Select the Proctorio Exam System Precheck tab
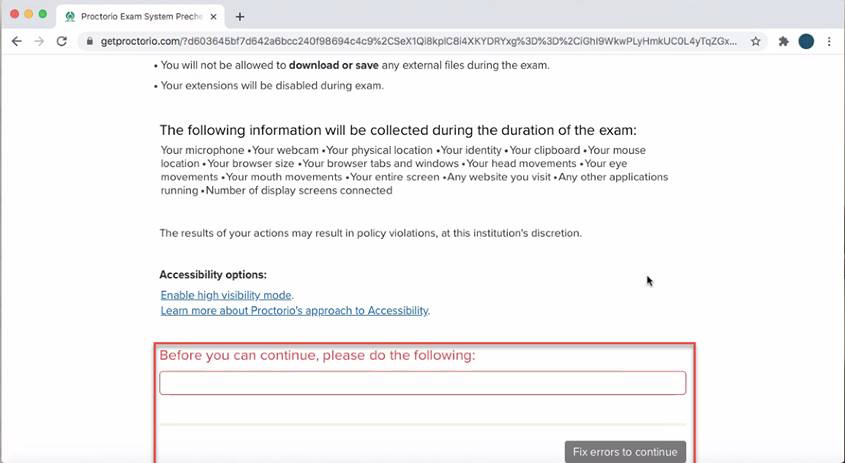Viewport: 845px width, 463px height. [x=140, y=16]
